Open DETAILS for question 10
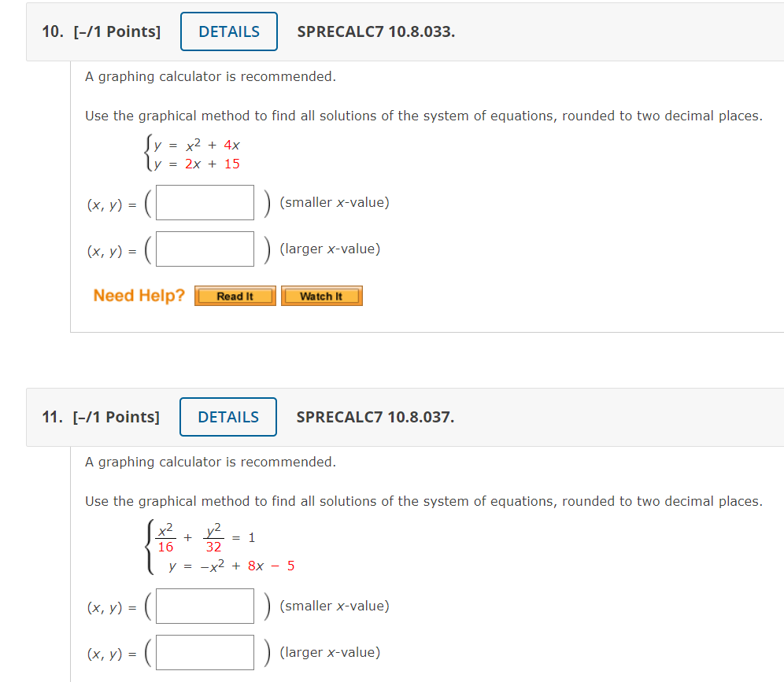784x682 pixels. [x=229, y=31]
